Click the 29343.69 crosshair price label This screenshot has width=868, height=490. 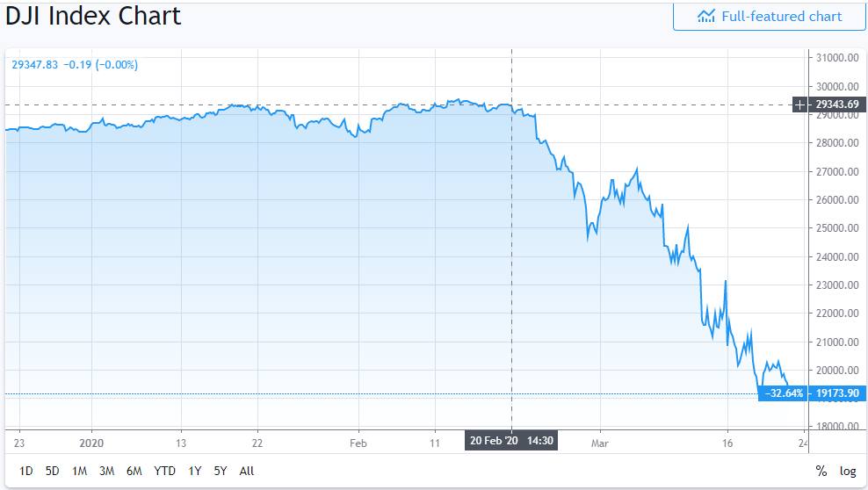click(835, 105)
